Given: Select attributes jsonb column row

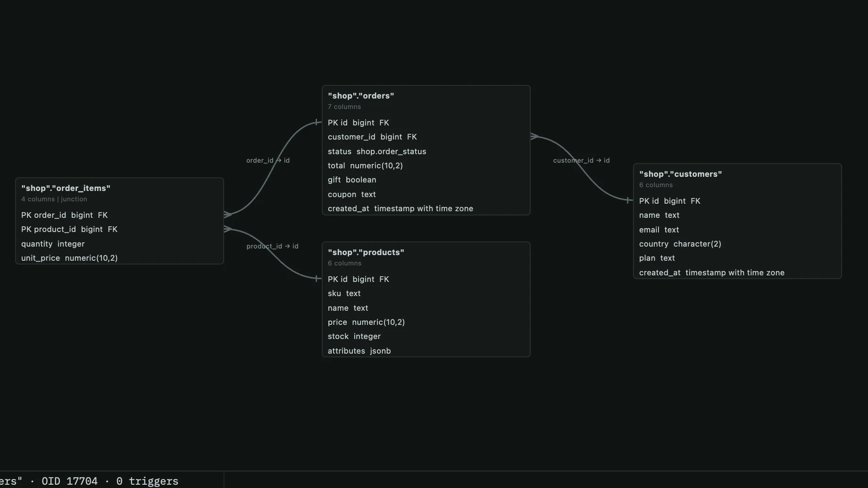Looking at the screenshot, I should point(426,351).
